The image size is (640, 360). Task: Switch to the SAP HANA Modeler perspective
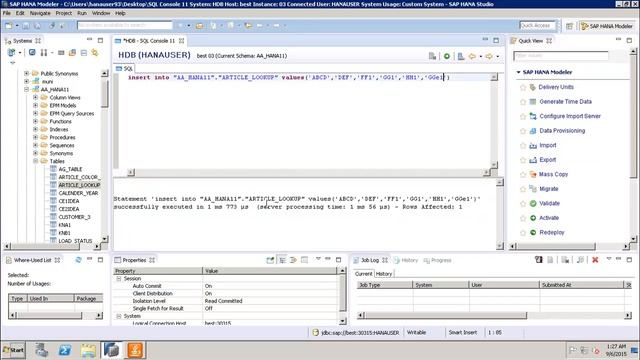coord(606,26)
